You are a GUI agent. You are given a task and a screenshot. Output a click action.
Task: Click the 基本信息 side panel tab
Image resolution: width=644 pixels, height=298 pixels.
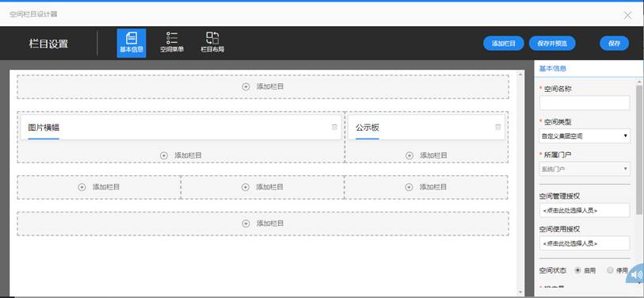tap(552, 69)
